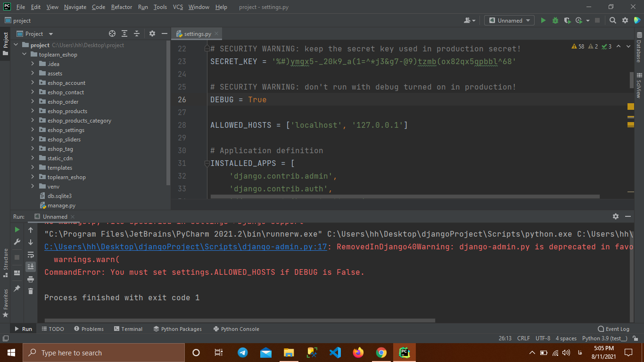Screen dimensions: 644x362
Task: Open the Python Packages tab
Action: point(177,329)
